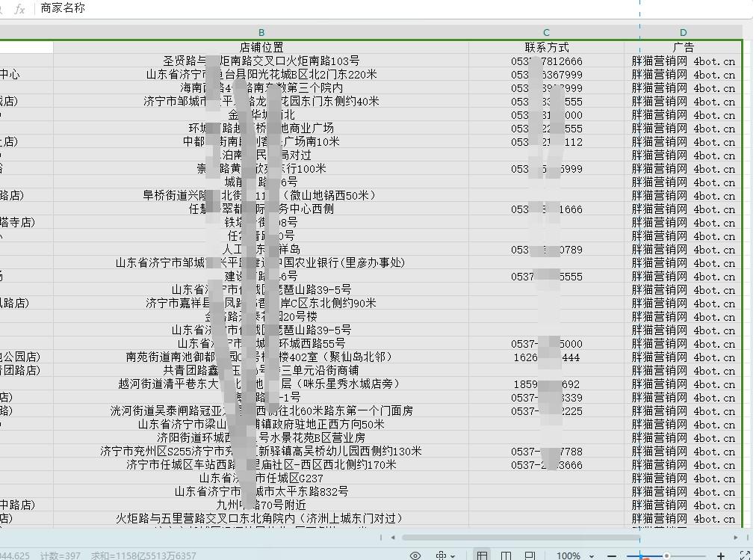Open the 4bot.cn link in the first row
Screen dimensions: 756x560
tap(715, 61)
